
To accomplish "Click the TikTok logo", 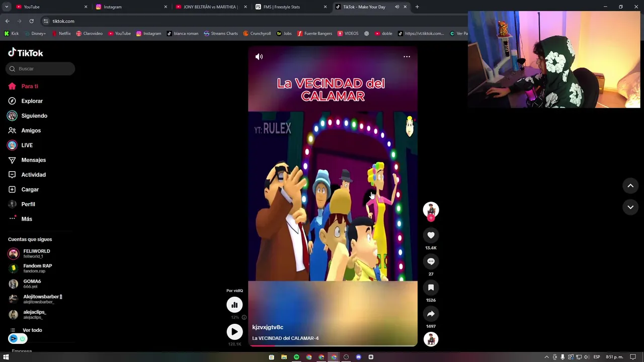I will click(26, 53).
